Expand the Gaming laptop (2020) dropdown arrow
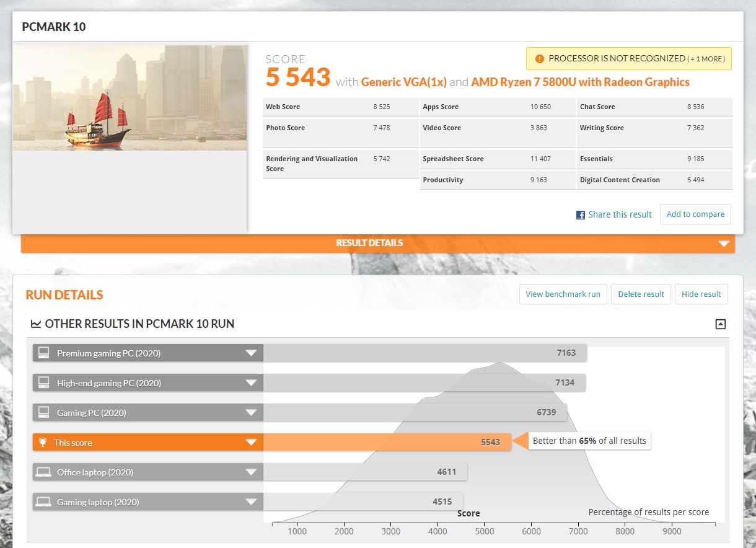Viewport: 756px width, 548px height. pyautogui.click(x=251, y=502)
